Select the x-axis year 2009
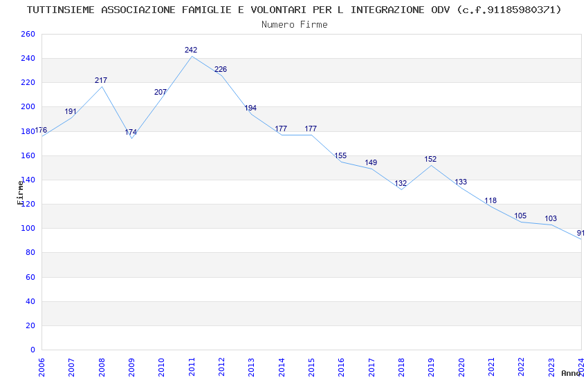The image size is (588, 380). [131, 368]
